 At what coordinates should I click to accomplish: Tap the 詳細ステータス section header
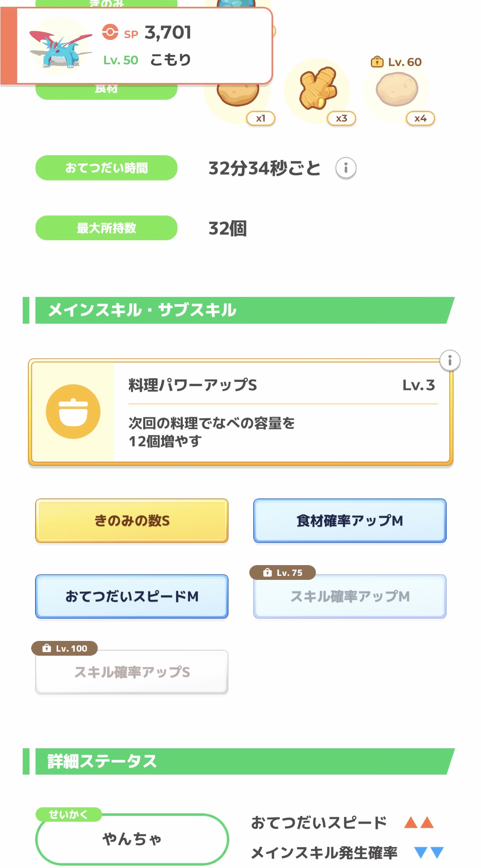(x=239, y=761)
